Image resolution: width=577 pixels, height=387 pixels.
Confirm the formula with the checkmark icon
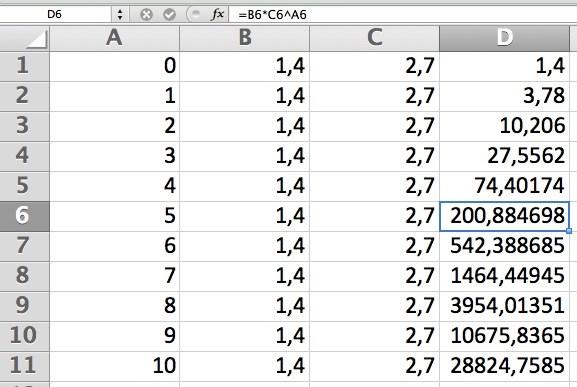(x=169, y=15)
